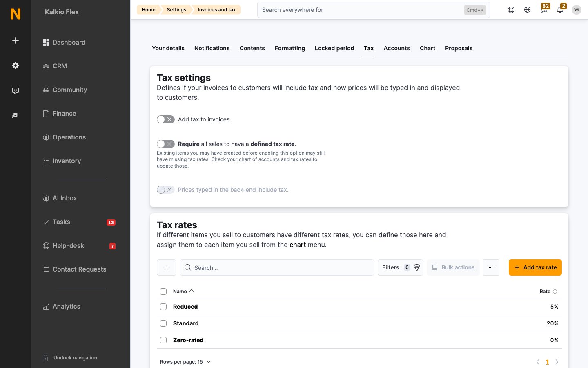Open Bulk actions menu
588x368 pixels.
(453, 267)
